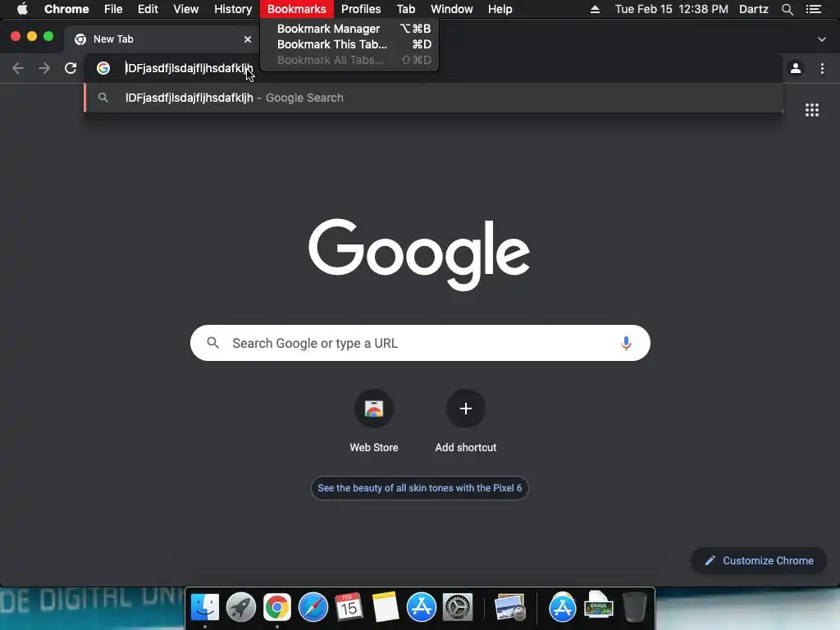Viewport: 840px width, 630px height.
Task: Open the Chrome application menu
Action: [x=66, y=9]
